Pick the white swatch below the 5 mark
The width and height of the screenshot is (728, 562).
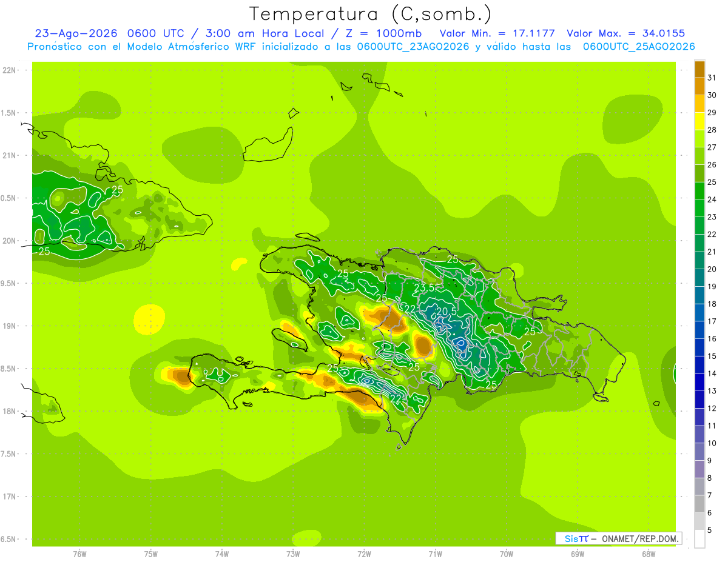coord(699,539)
